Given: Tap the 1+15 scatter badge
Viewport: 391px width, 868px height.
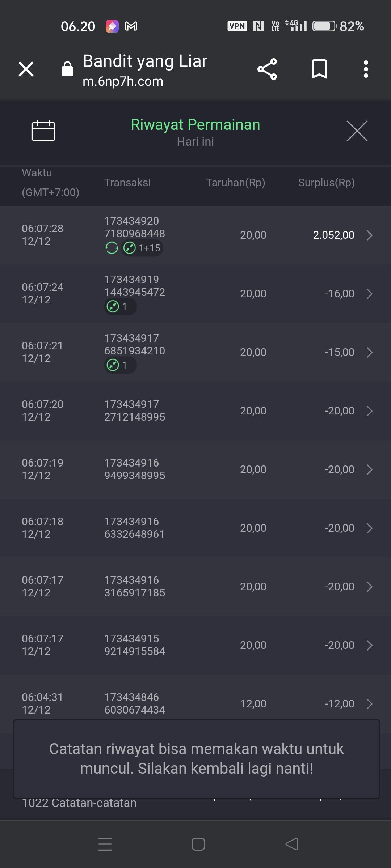Looking at the screenshot, I should click(x=142, y=248).
